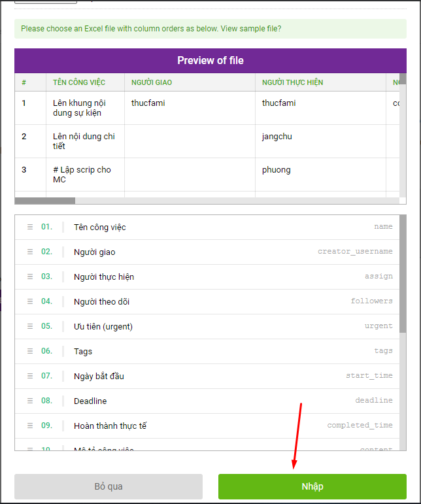Grab the drag handle of row 06 Tags
Viewport: 421px width, 504px height.
coord(30,351)
